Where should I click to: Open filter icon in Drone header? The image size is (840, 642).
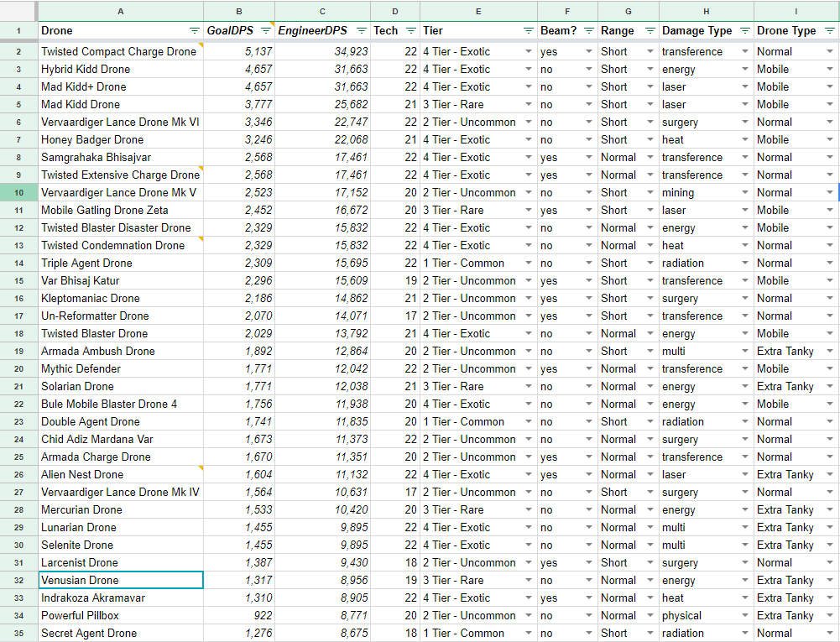tap(195, 31)
